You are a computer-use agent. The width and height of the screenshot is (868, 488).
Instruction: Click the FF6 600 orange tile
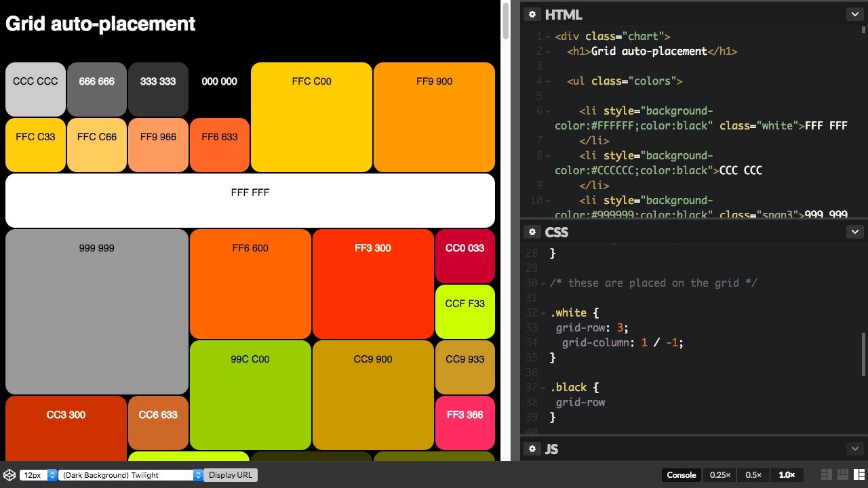point(250,284)
